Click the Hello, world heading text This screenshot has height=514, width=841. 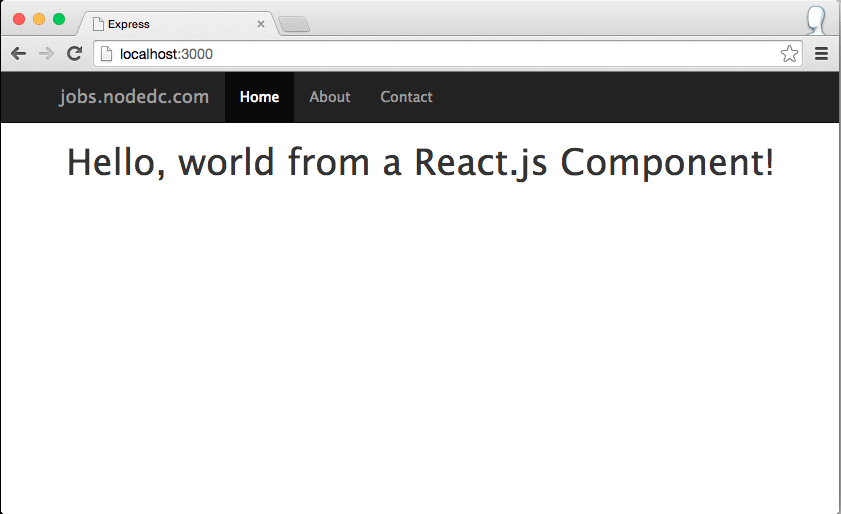click(x=420, y=163)
